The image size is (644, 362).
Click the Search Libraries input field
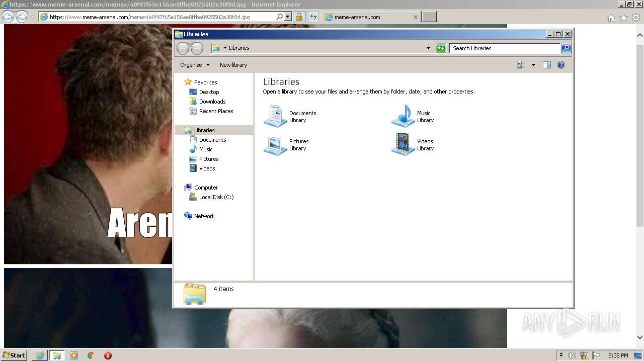(x=505, y=48)
